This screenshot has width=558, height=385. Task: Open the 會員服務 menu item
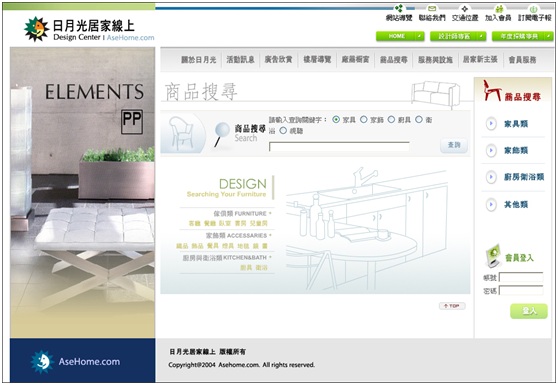pyautogui.click(x=522, y=60)
